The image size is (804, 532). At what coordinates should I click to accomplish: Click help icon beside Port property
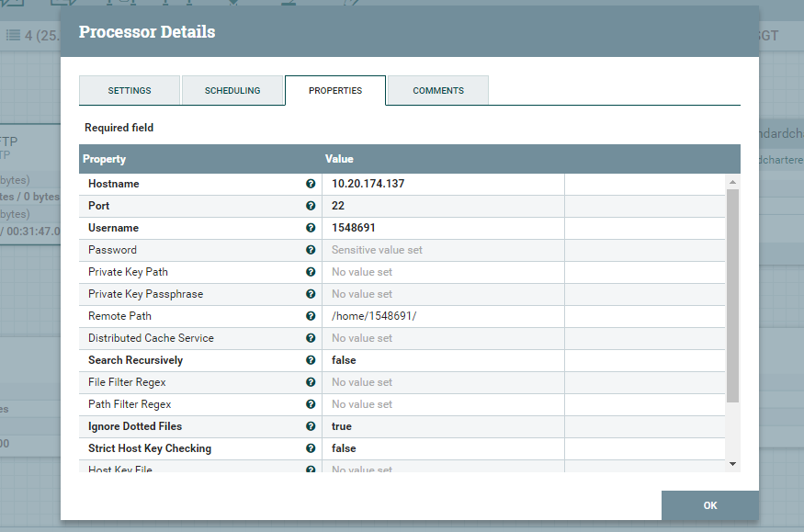pyautogui.click(x=311, y=206)
